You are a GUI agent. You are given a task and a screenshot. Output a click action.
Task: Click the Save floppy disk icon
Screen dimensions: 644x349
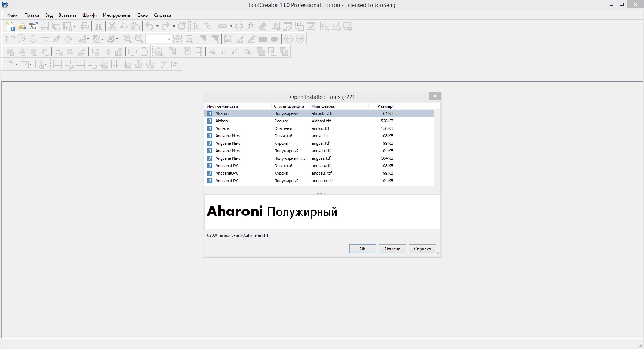pyautogui.click(x=45, y=26)
